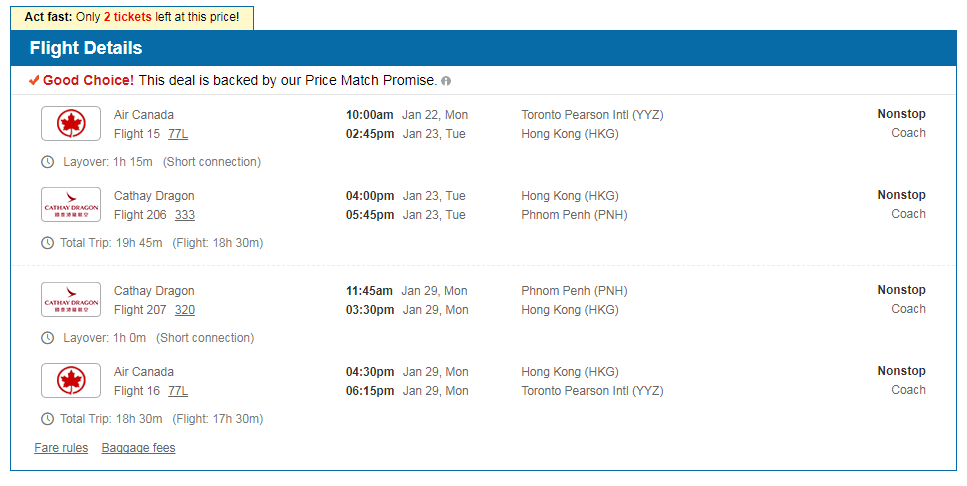Viewport: 967px width, 486px height.
Task: Click the Cathay Dragon logo for Flight 206
Action: click(71, 205)
